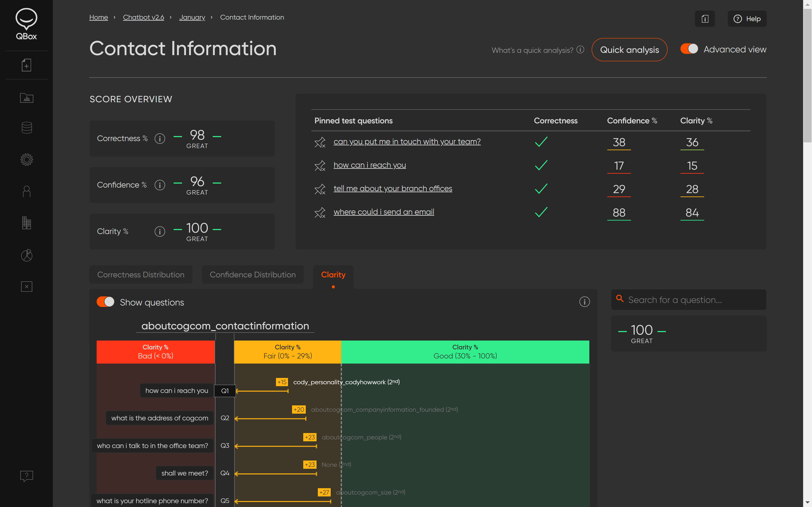The height and width of the screenshot is (507, 812).
Task: Click the user profile sidebar icon
Action: pos(26,191)
